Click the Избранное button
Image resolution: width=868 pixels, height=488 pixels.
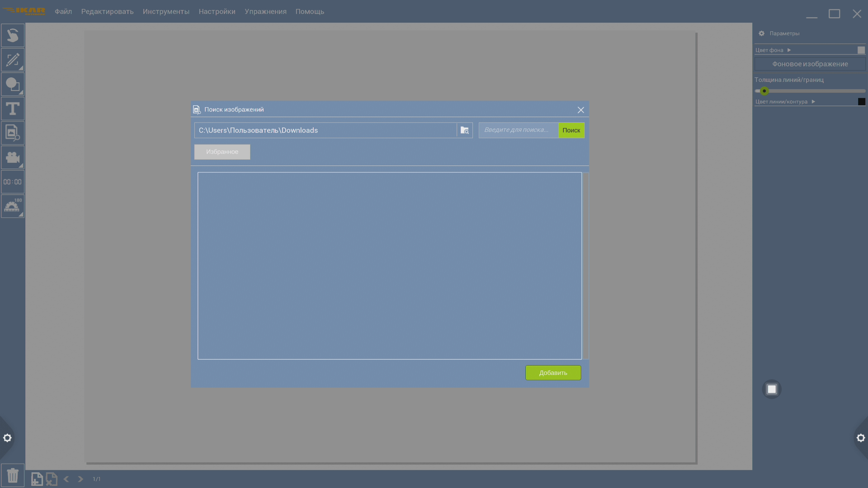[222, 152]
